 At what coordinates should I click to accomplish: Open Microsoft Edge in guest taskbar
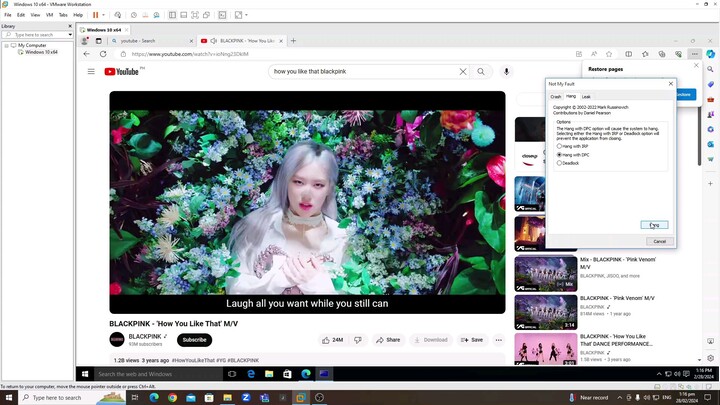306,374
